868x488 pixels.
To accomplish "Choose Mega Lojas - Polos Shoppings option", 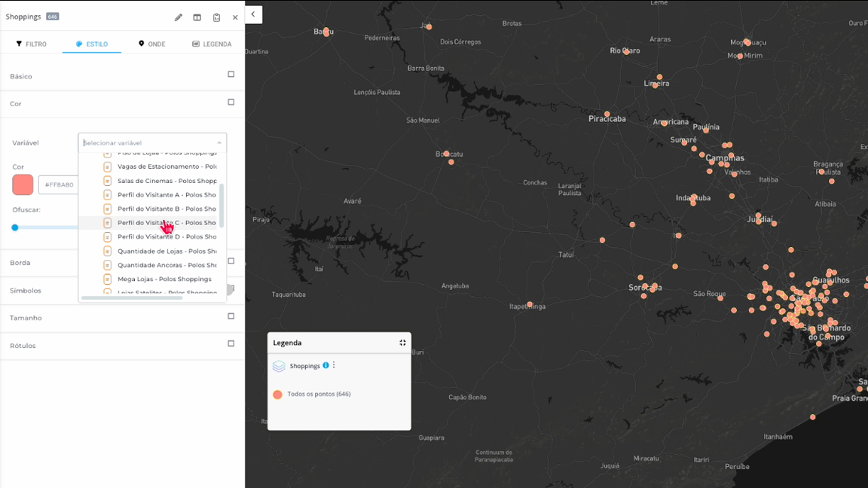I will [164, 279].
